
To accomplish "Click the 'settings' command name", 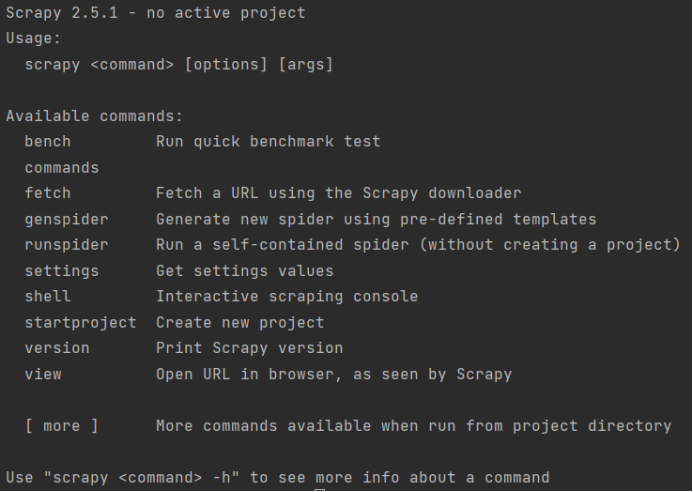I will pyautogui.click(x=62, y=271).
